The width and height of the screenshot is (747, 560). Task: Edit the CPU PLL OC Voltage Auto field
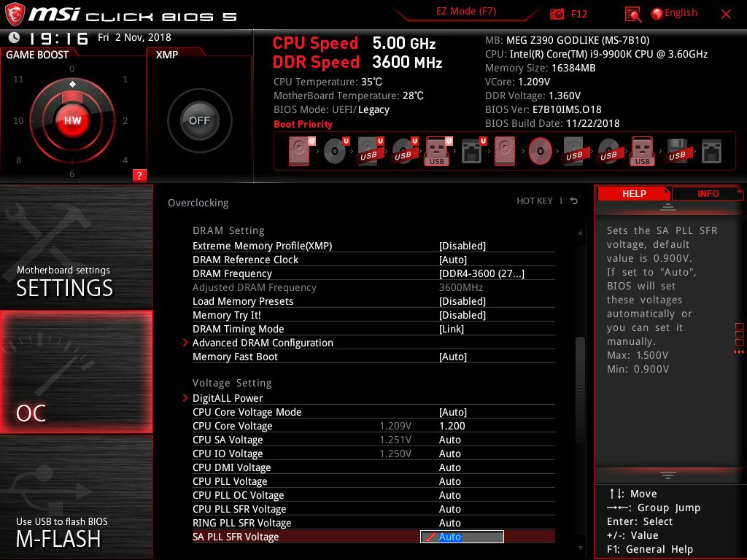[449, 495]
